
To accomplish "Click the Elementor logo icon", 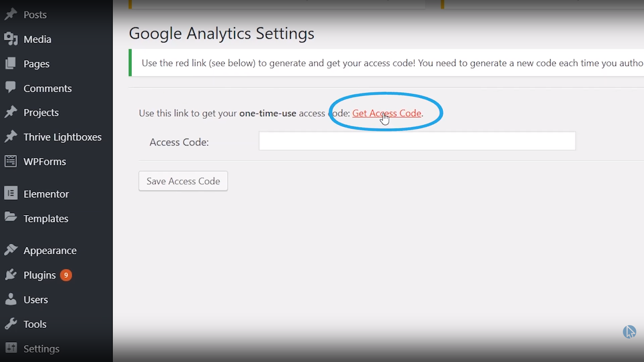I will (11, 193).
